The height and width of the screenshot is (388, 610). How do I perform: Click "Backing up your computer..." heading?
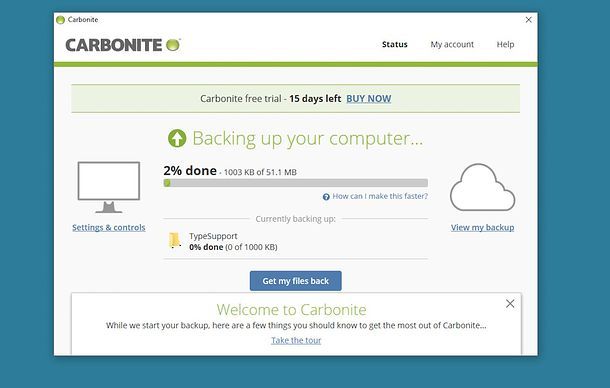(307, 138)
